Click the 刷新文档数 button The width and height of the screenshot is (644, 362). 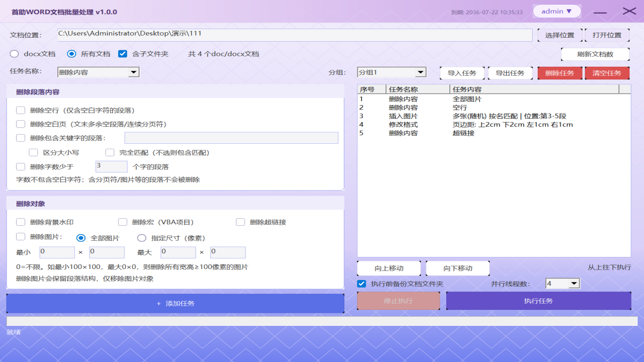pos(595,54)
